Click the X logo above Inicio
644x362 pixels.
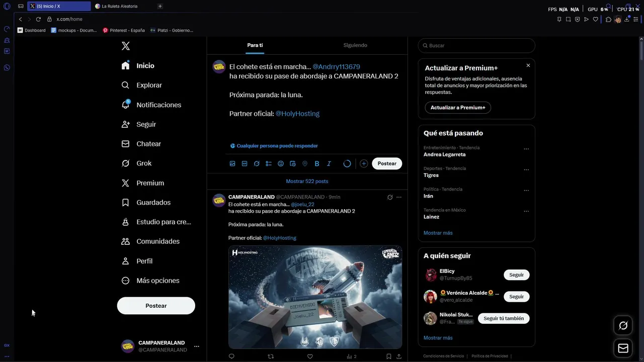click(126, 46)
